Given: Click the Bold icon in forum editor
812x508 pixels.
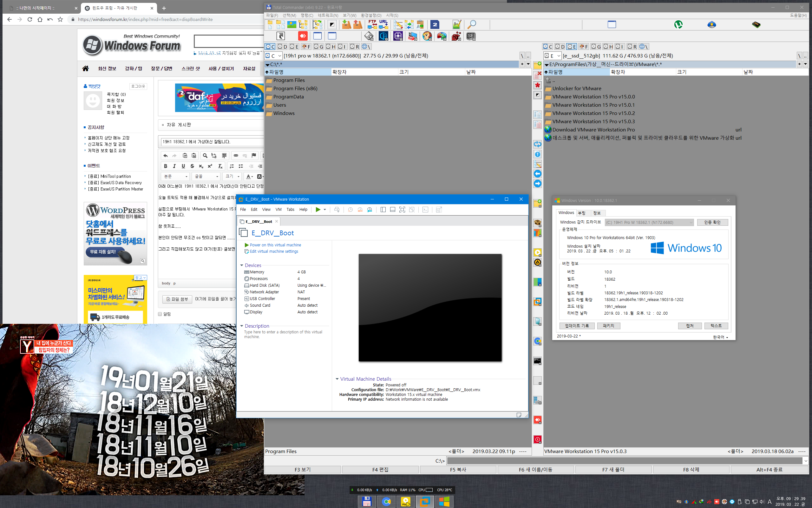Looking at the screenshot, I should click(x=166, y=166).
